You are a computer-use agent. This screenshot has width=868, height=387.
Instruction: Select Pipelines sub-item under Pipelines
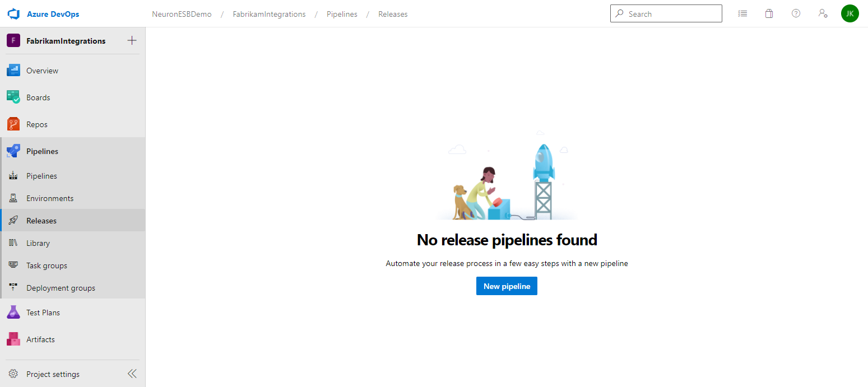(x=73, y=176)
